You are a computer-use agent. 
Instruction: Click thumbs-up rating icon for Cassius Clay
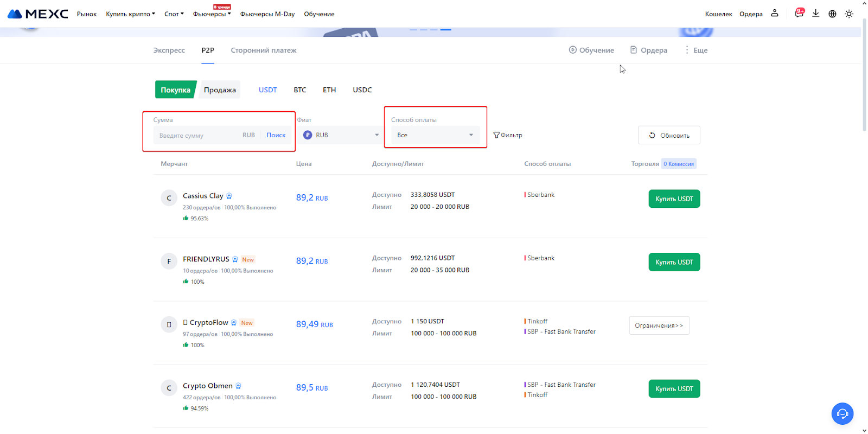click(186, 218)
